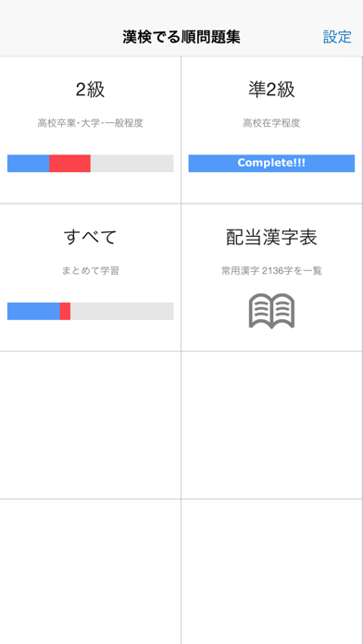Click the Complete!!! progress bar
This screenshot has width=363, height=644.
pos(271,164)
